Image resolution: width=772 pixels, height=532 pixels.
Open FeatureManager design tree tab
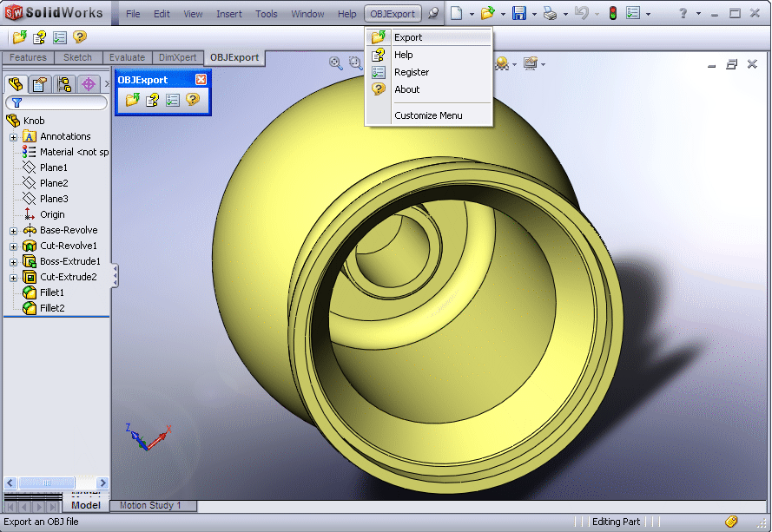16,84
